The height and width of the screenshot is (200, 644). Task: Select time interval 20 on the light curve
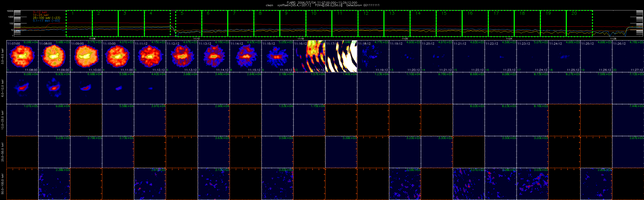[x=580, y=23]
